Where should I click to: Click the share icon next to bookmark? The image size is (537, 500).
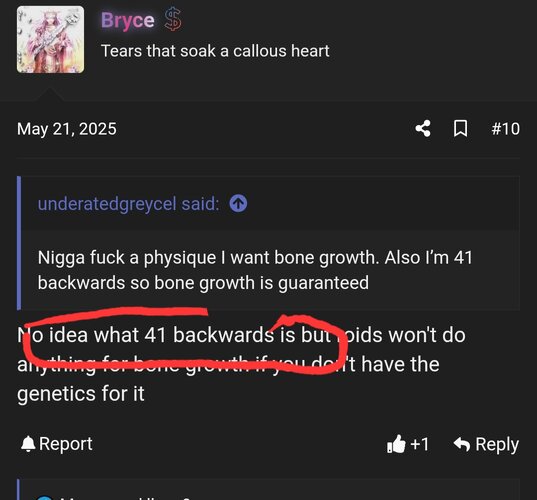(423, 129)
